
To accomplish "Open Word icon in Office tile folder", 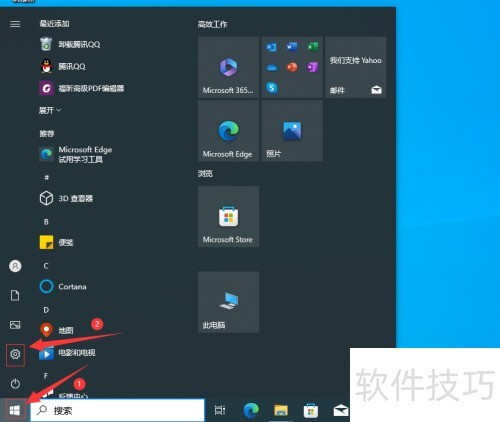I will click(x=292, y=47).
